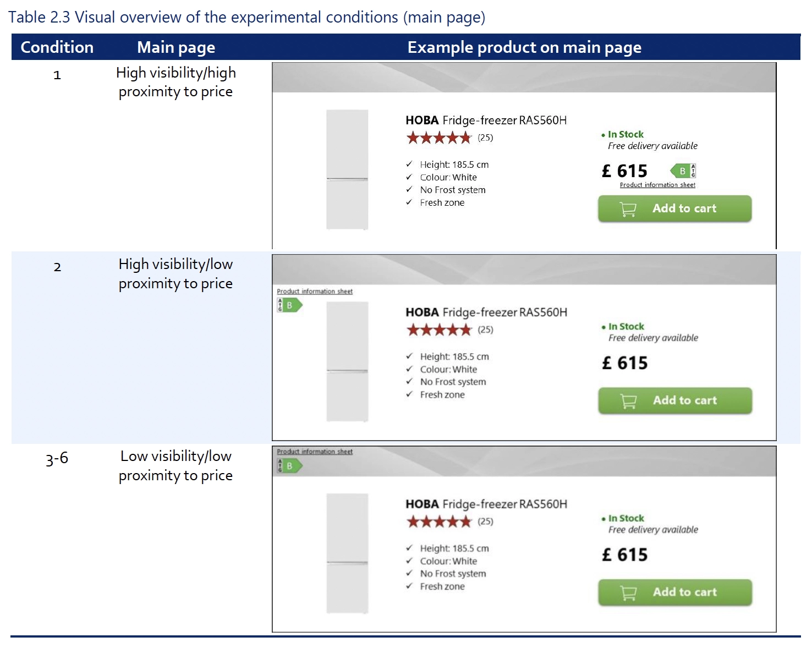Viewport: 812px width, 648px height.
Task: Click the energy label B icon beside the price
Action: point(683,171)
